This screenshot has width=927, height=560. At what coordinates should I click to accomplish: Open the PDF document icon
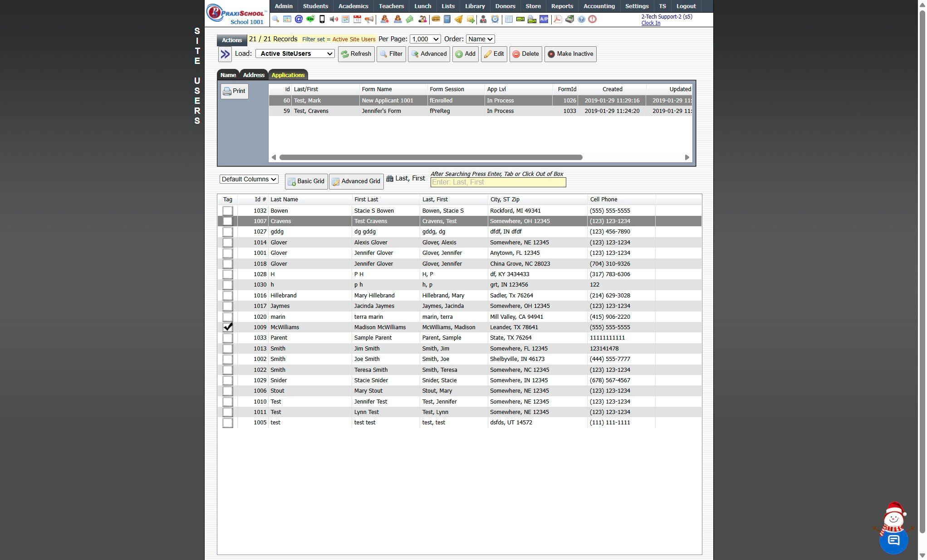pyautogui.click(x=558, y=19)
